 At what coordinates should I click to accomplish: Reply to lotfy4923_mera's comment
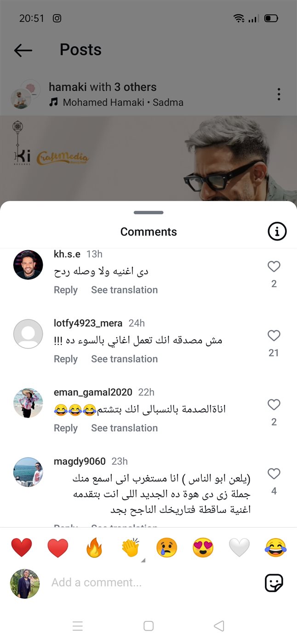pos(66,359)
